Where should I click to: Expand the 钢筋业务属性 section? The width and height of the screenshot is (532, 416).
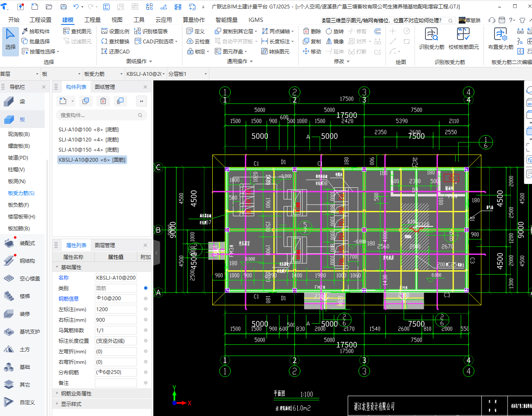pyautogui.click(x=57, y=393)
